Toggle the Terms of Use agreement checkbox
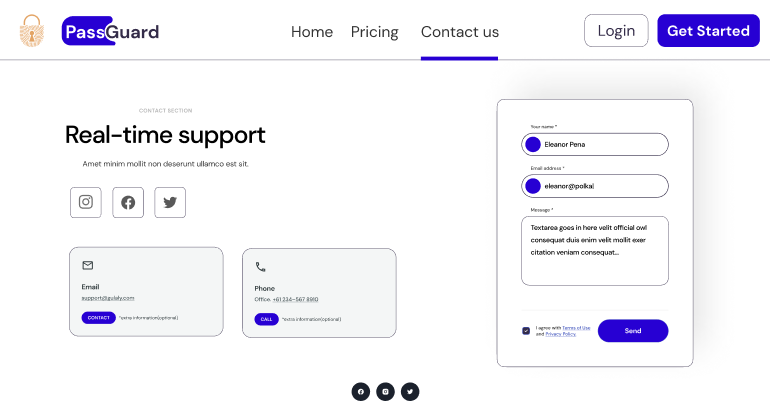 (526, 331)
